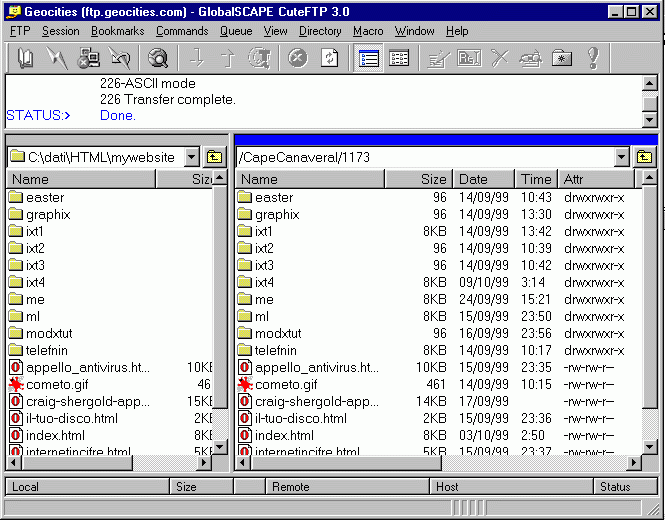Viewport: 665px width, 520px height.
Task: Click the Reconnect computers icon
Action: coord(88,58)
